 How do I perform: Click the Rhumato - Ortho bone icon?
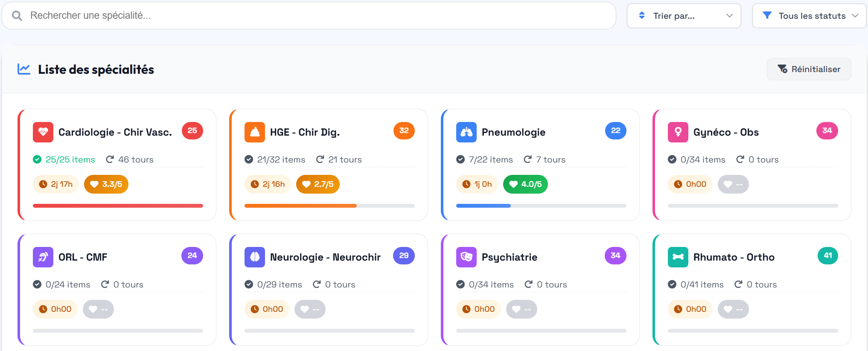pyautogui.click(x=678, y=257)
